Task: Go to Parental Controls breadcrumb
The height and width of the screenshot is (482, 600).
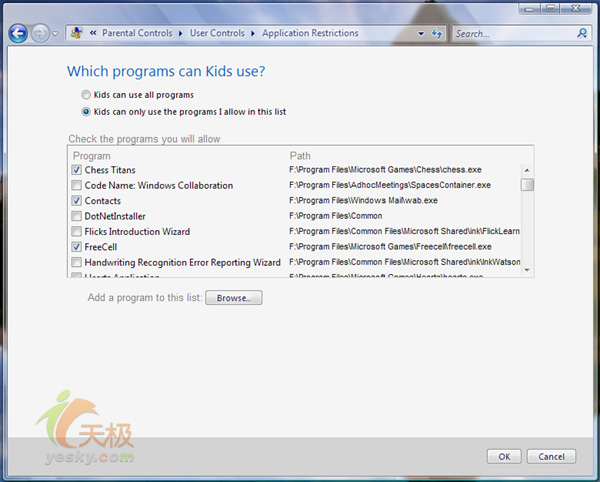Action: coord(137,33)
